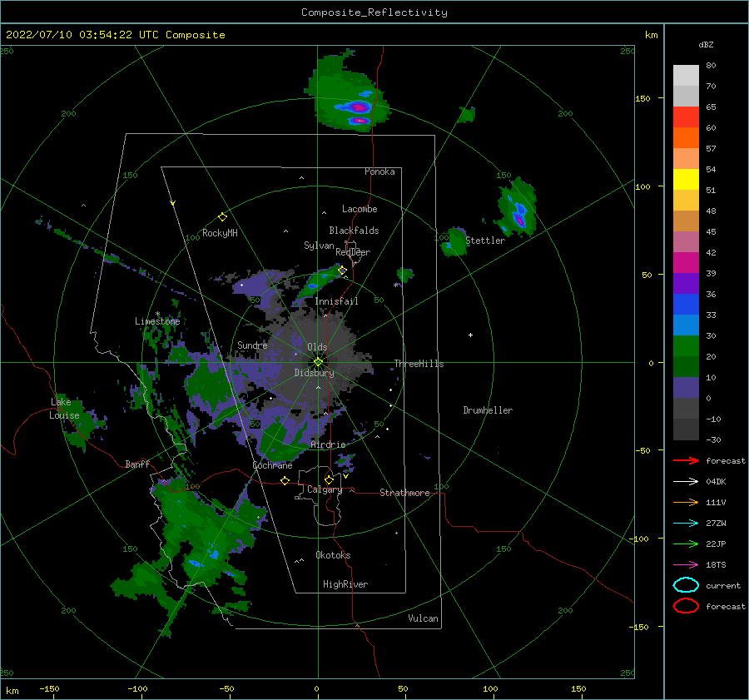
Task: Click the storm cell northeast of Stettler
Action: 517,209
